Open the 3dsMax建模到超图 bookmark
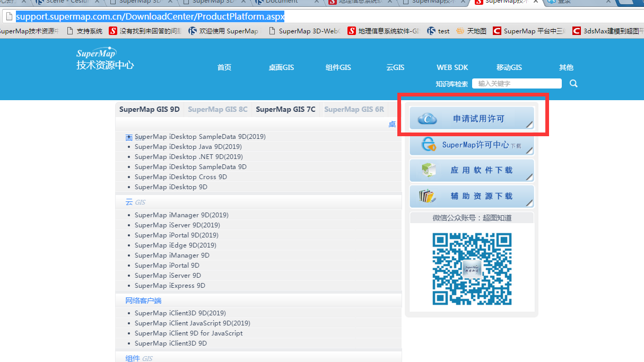This screenshot has height=362, width=644. click(x=608, y=31)
